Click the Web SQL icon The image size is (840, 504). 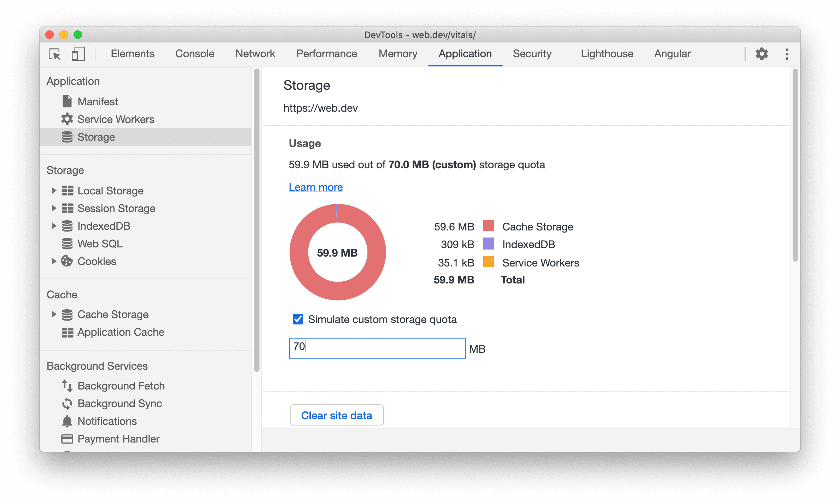coord(66,243)
